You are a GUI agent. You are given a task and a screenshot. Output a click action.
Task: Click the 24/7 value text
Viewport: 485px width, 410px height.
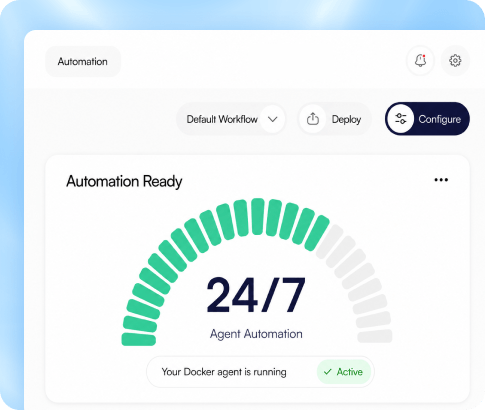[256, 295]
